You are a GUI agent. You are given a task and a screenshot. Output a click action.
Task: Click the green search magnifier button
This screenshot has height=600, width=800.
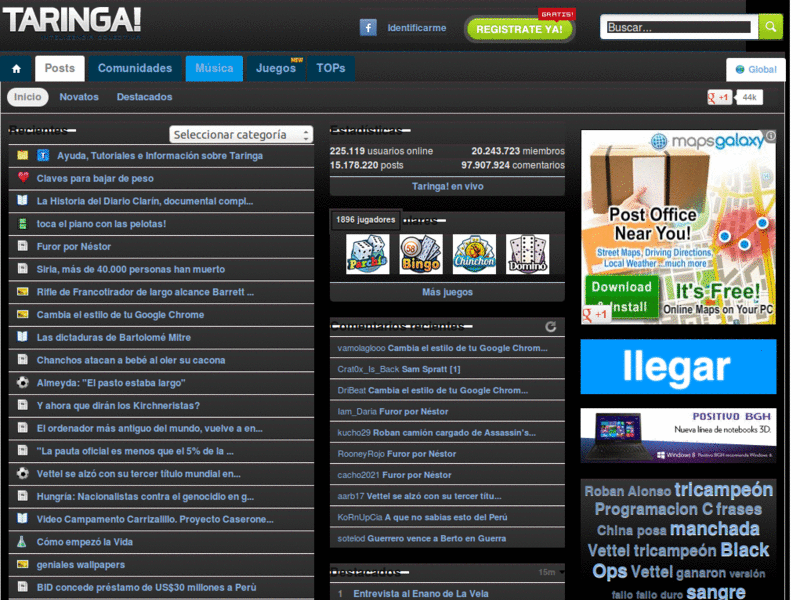pyautogui.click(x=770, y=27)
